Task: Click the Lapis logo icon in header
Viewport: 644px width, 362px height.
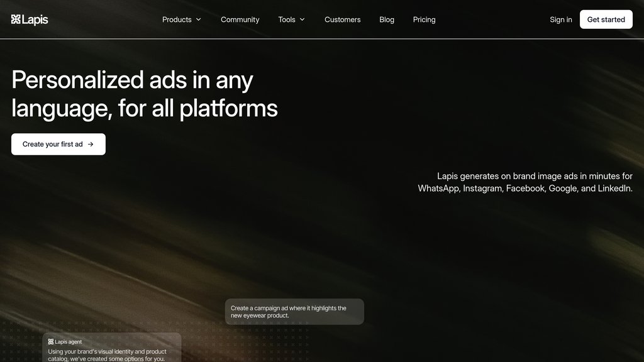Action: 16,19
